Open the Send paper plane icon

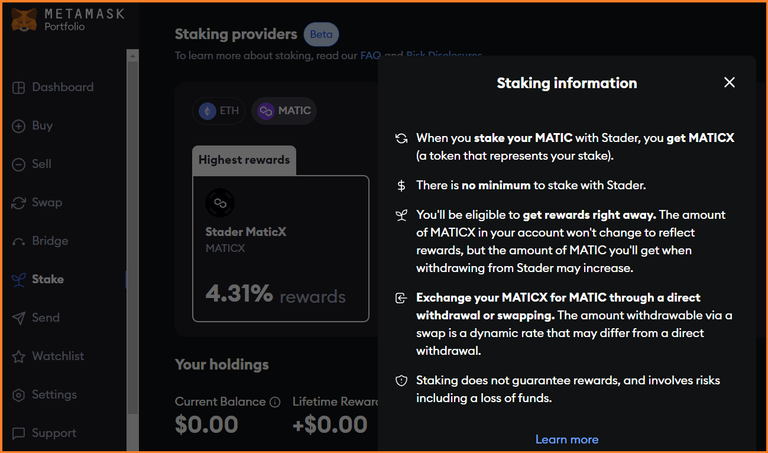19,318
